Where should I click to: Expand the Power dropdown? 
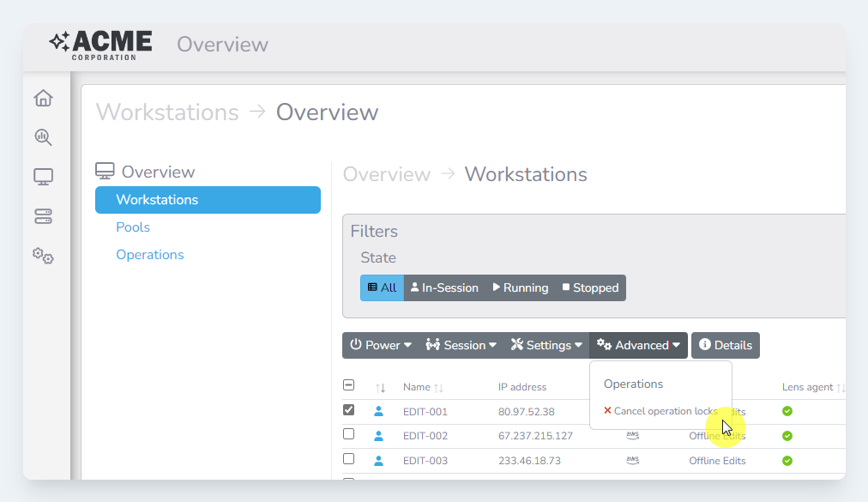[x=381, y=345]
